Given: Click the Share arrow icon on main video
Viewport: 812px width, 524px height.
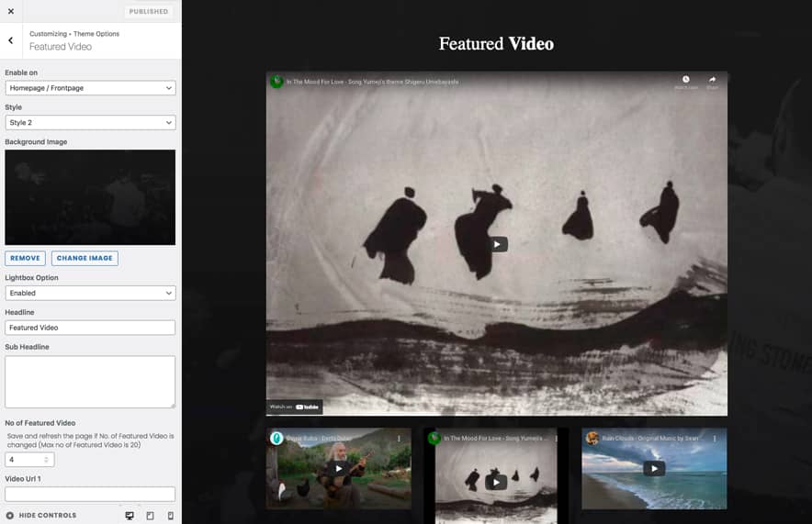Looking at the screenshot, I should click(713, 82).
